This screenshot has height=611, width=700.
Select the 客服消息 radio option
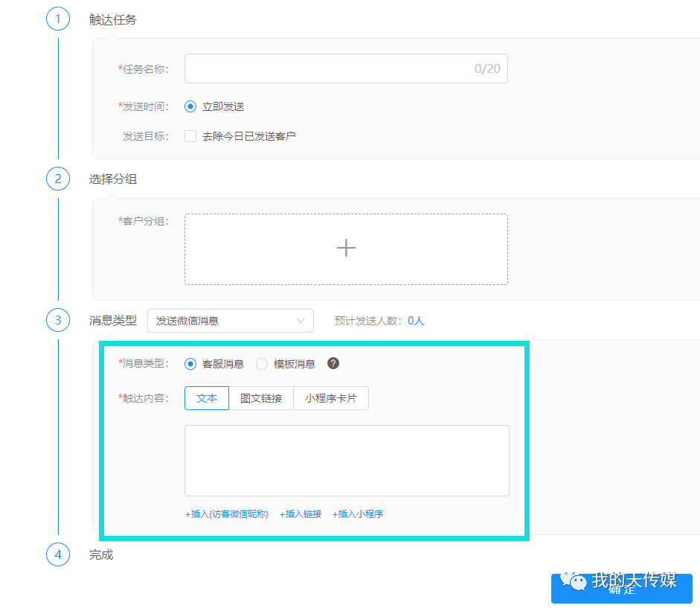pyautogui.click(x=190, y=364)
